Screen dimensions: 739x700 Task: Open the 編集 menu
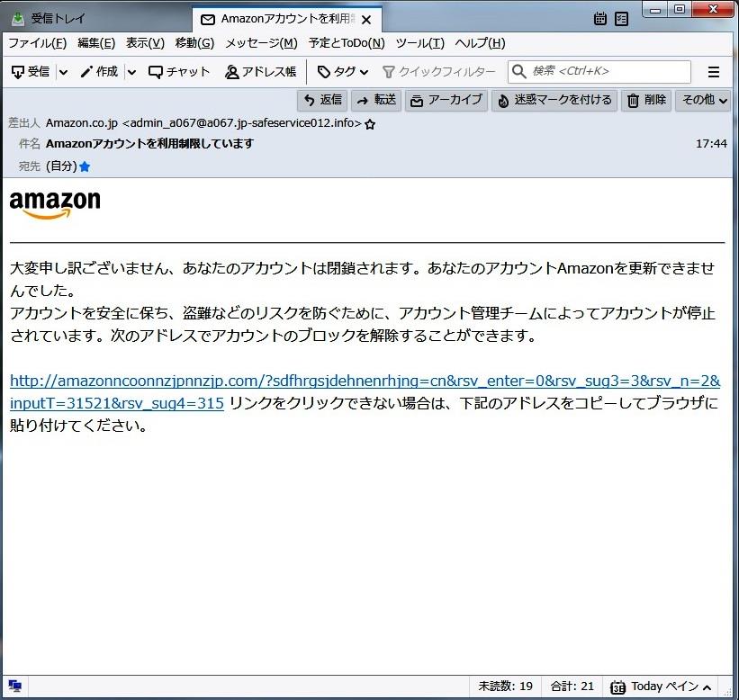(x=96, y=43)
